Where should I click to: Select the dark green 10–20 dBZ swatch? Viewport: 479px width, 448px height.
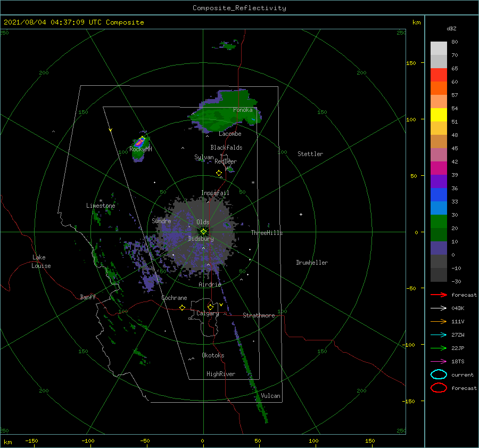(439, 235)
